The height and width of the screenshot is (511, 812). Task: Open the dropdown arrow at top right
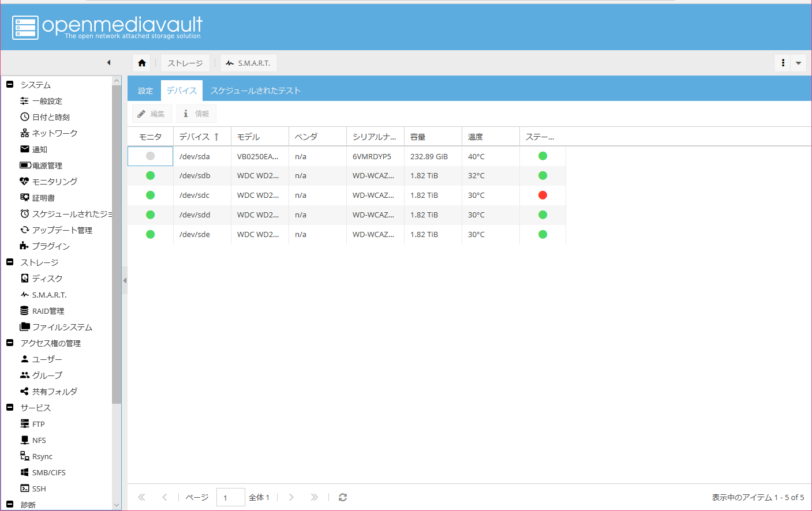(x=798, y=63)
